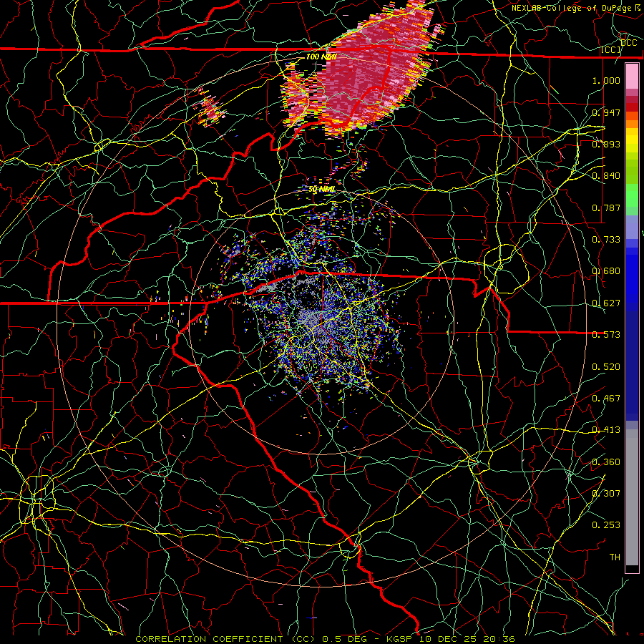Select the 0.573 legend value

606,335
